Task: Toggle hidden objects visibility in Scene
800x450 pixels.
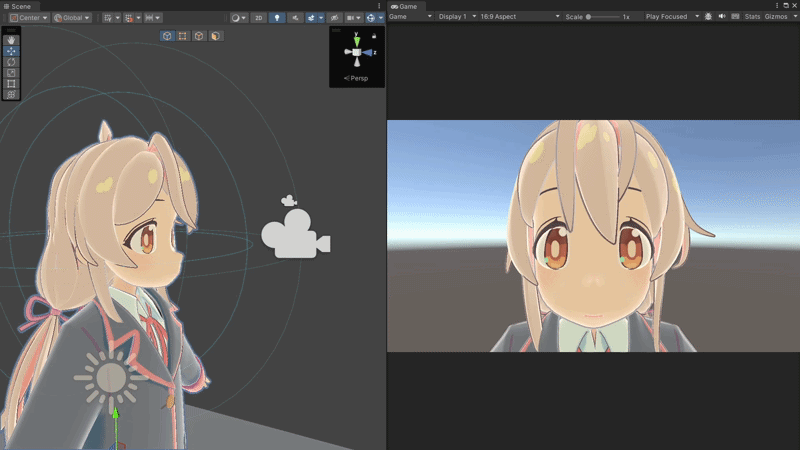Action: coord(334,18)
